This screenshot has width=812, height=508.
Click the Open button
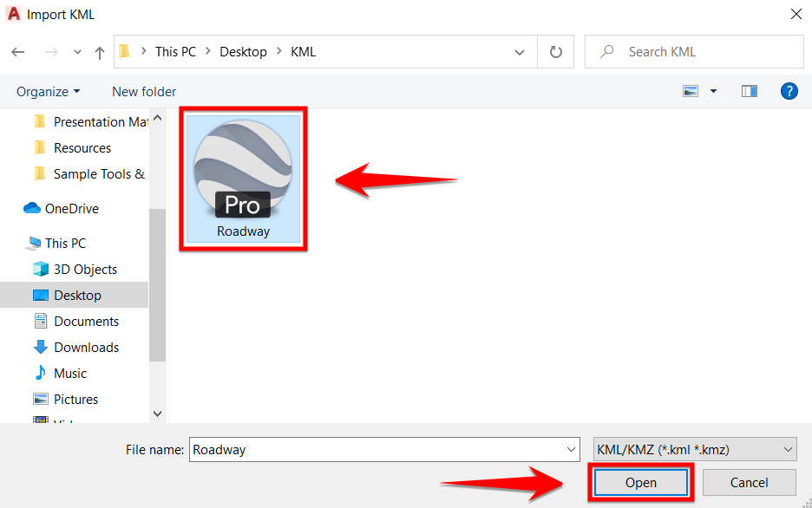pos(640,483)
